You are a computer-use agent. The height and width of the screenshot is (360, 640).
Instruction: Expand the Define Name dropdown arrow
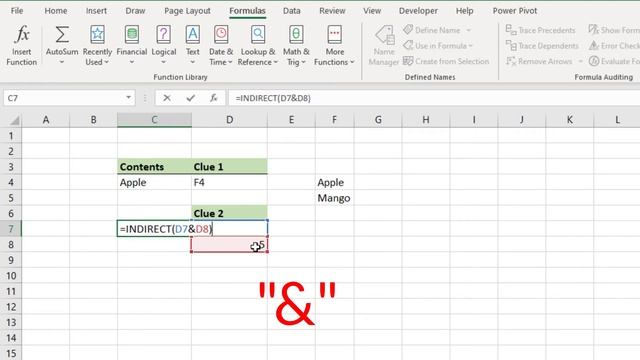coord(469,30)
